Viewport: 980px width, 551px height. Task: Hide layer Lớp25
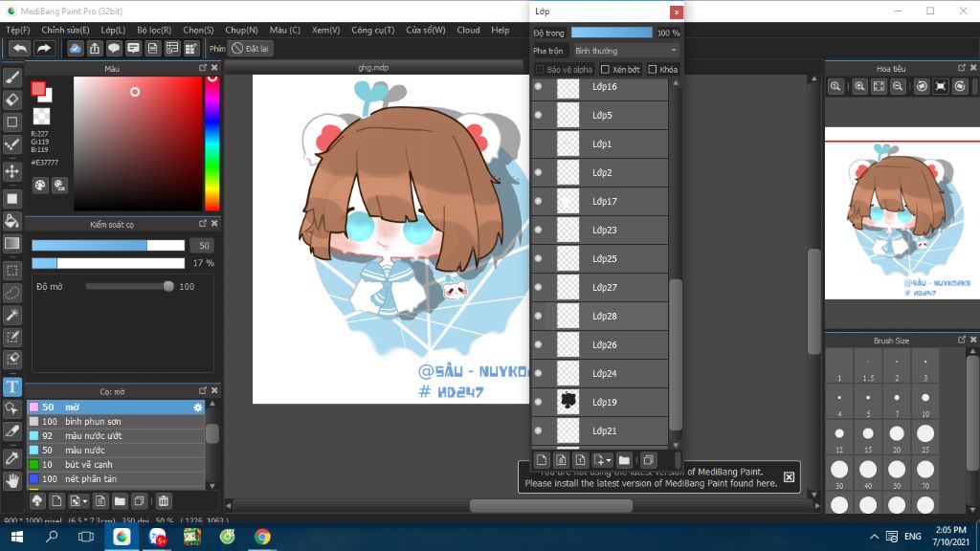pos(538,258)
